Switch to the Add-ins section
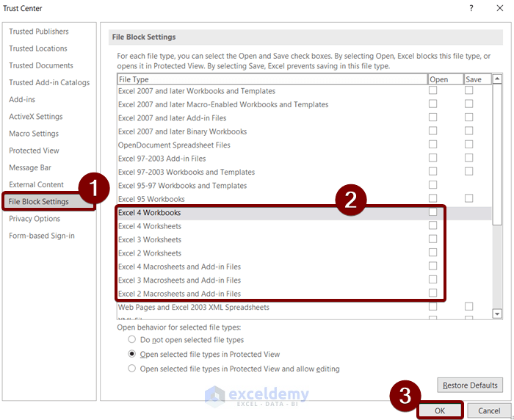This screenshot has height=420, width=514. click(22, 100)
